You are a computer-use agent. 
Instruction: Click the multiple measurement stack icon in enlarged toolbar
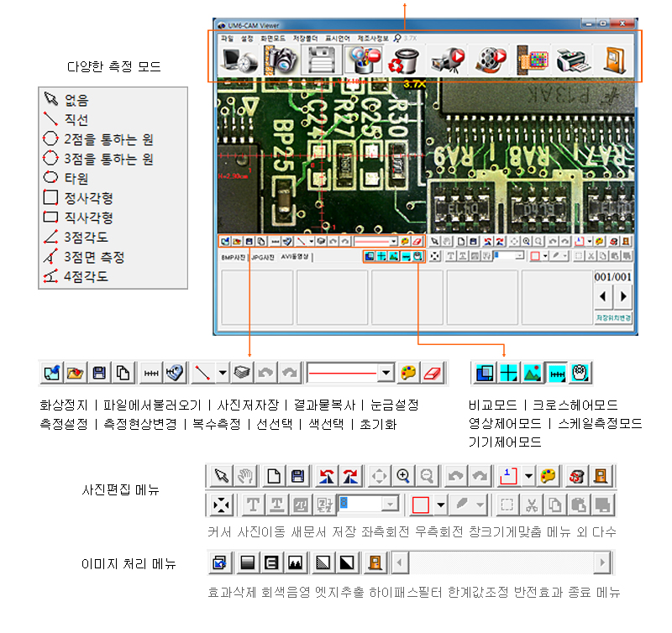pyautogui.click(x=242, y=373)
